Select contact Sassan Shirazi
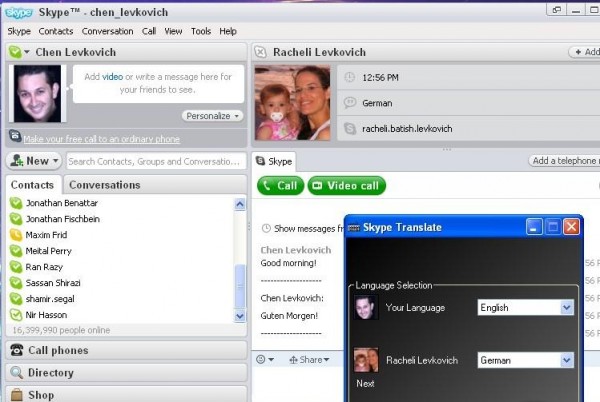The image size is (600, 402). pyautogui.click(x=53, y=283)
